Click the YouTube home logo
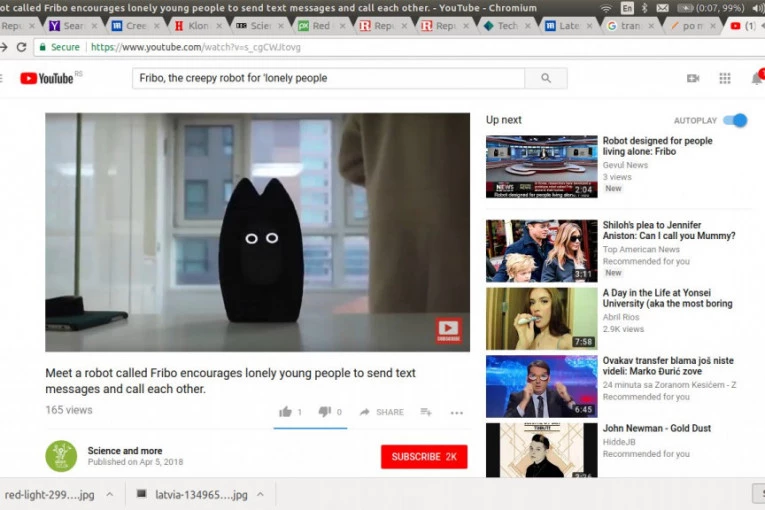765x510 pixels. pos(46,78)
